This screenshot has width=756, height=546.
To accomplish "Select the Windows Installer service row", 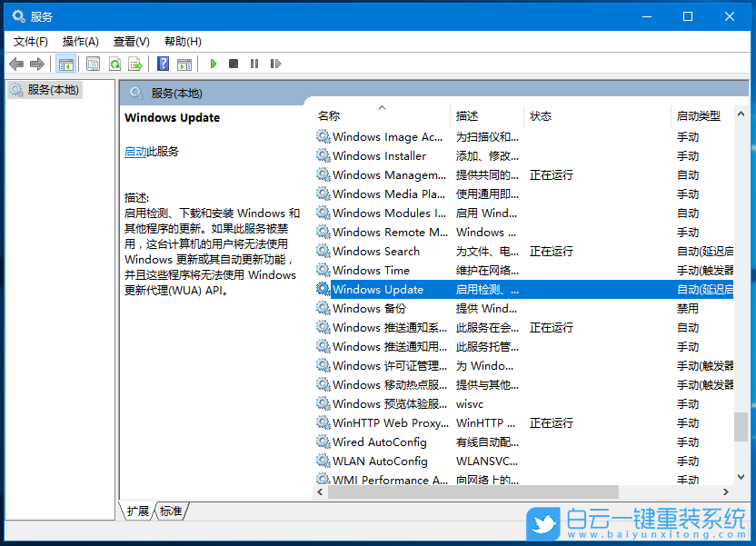I will 382,155.
